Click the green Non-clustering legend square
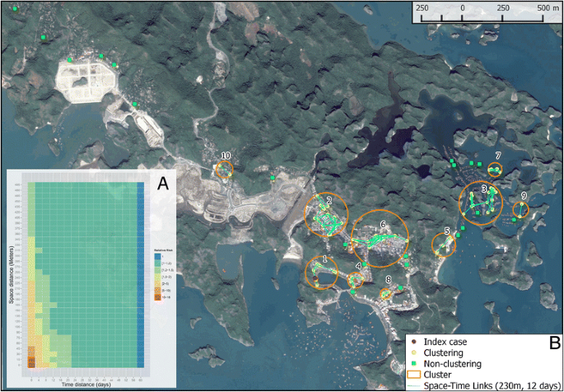The height and width of the screenshot is (392, 564). pyautogui.click(x=413, y=364)
